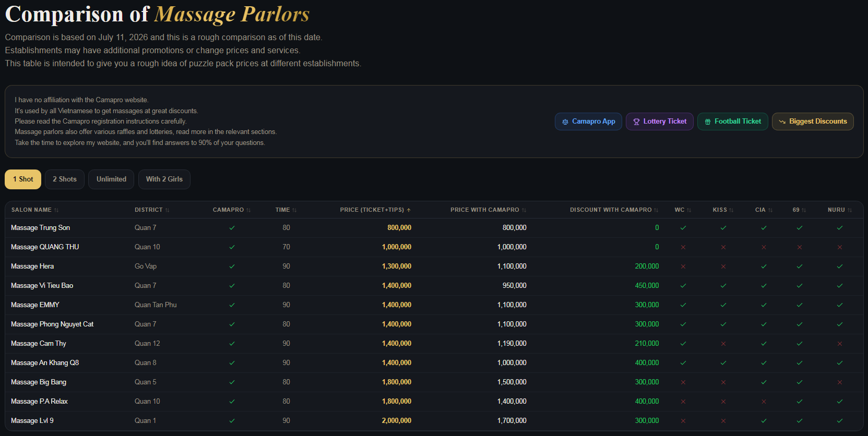Sort table by NURU column
This screenshot has height=436, width=868.
coord(840,210)
